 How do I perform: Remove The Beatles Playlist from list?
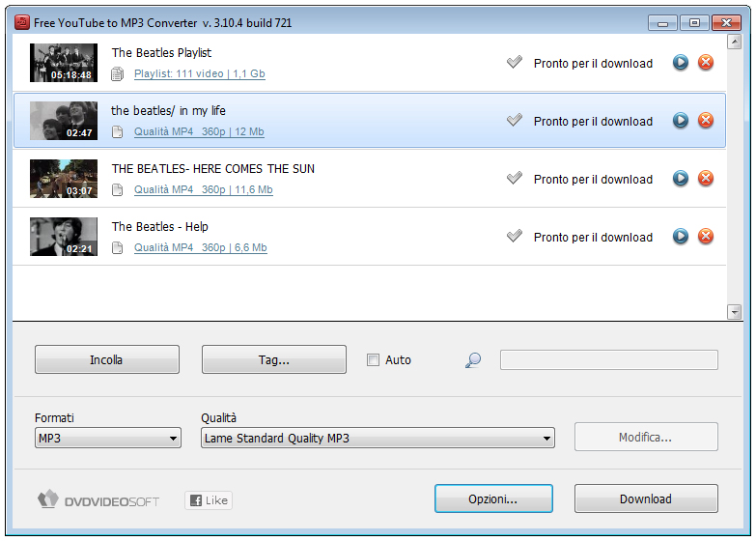tap(706, 63)
